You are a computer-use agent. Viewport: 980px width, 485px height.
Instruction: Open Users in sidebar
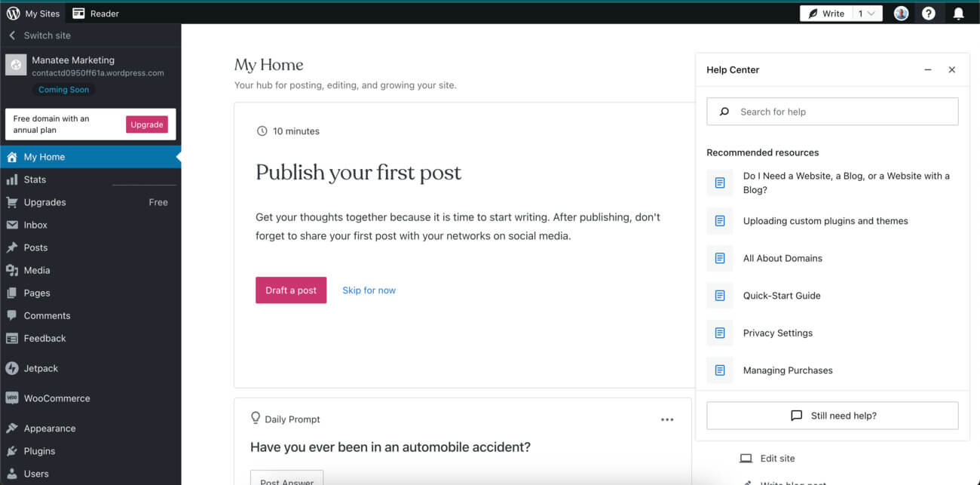click(x=90, y=474)
